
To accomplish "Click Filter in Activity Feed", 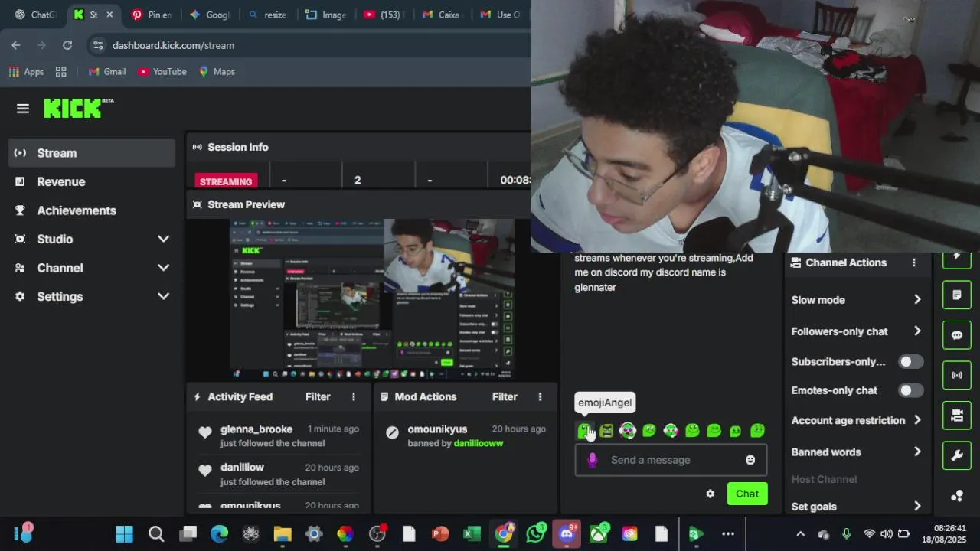I will (x=318, y=396).
